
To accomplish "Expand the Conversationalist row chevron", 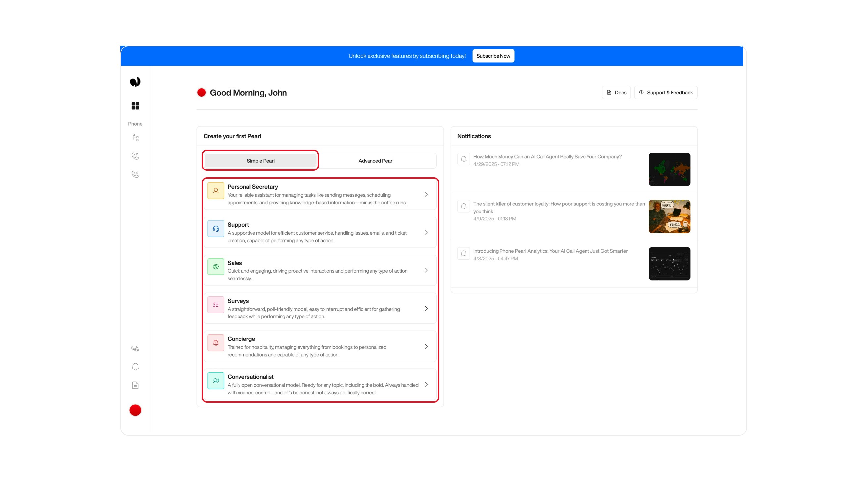I will [427, 384].
